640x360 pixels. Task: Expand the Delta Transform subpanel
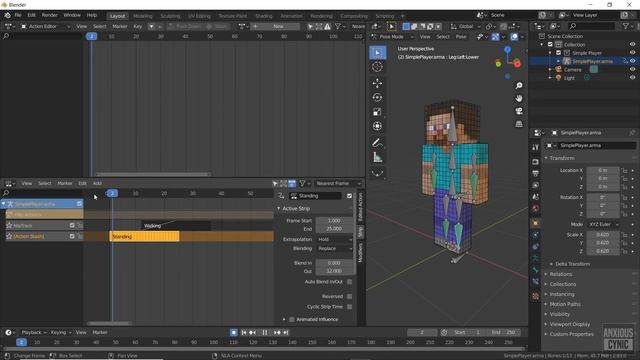(x=572, y=264)
